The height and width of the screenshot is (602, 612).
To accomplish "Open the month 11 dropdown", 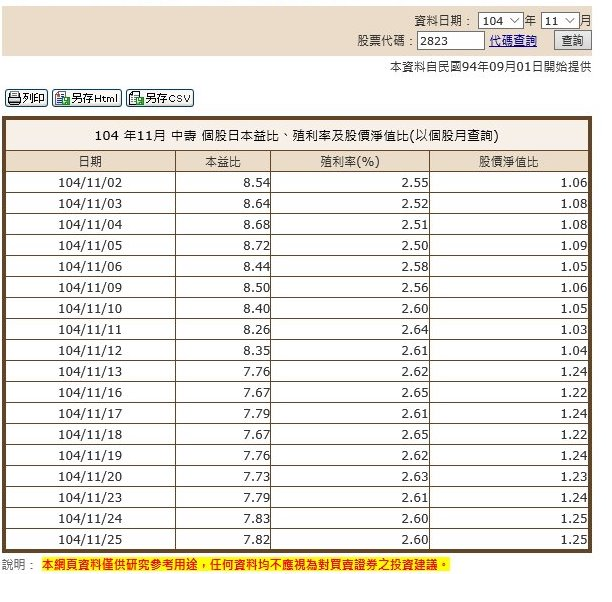I will [559, 21].
